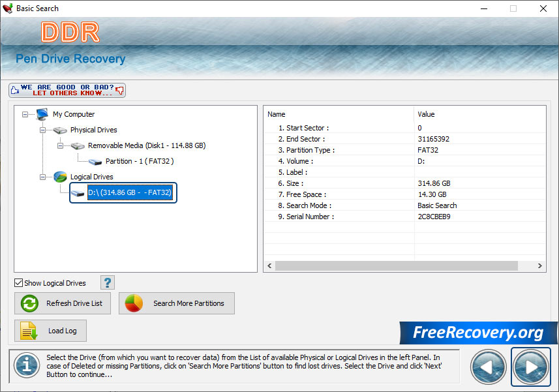The height and width of the screenshot is (392, 559).
Task: Click the value 31165392
Action: coord(434,139)
